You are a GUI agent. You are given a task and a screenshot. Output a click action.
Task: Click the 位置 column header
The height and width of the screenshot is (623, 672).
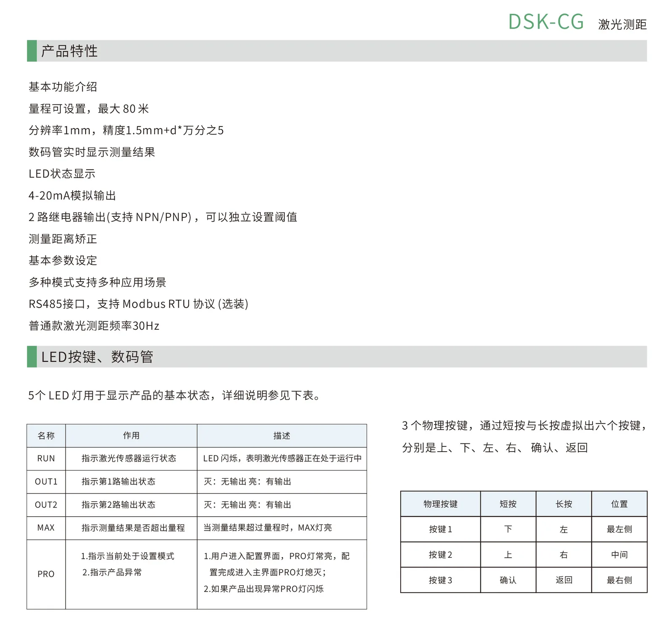[619, 504]
